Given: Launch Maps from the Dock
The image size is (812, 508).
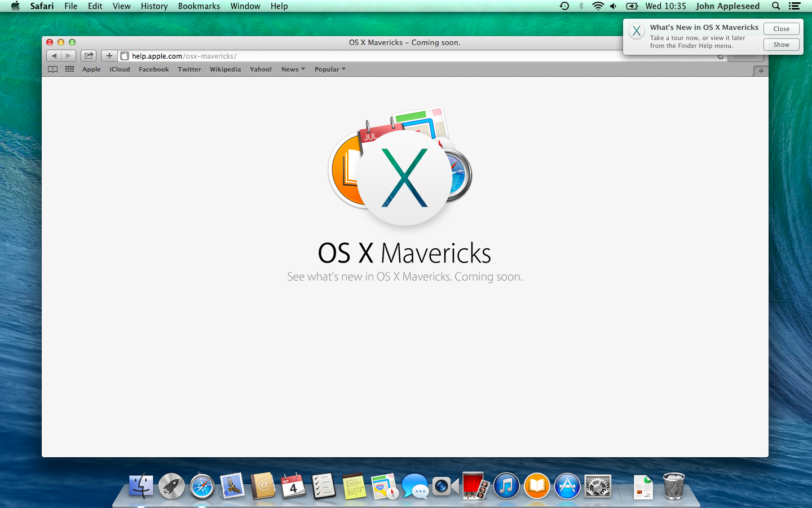Looking at the screenshot, I should (x=385, y=486).
